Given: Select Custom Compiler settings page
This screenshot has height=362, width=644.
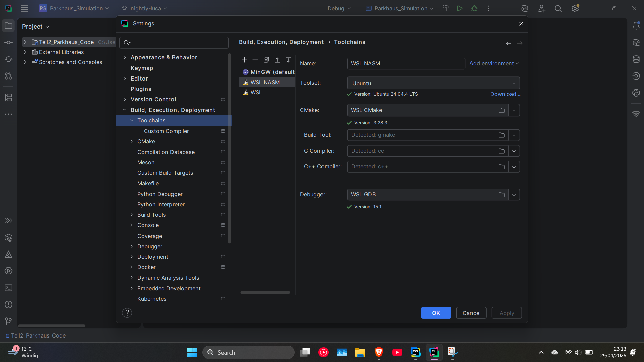Looking at the screenshot, I should (166, 131).
